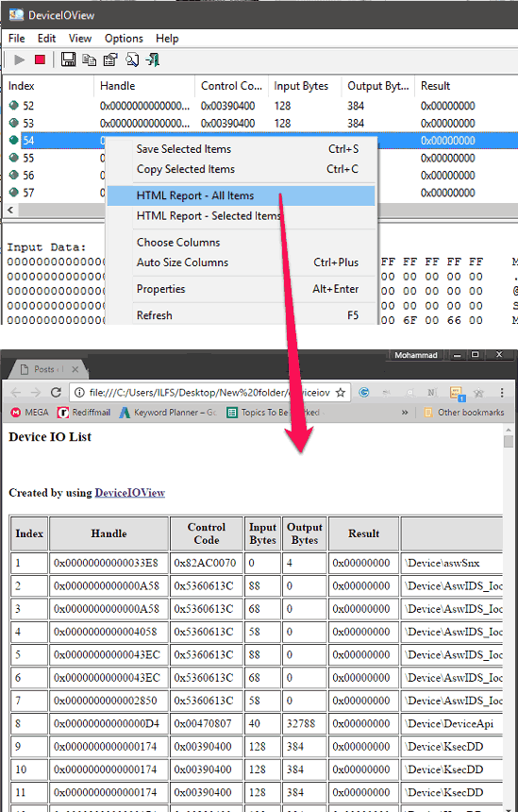Open the Rediffmail bookmark

point(84,413)
